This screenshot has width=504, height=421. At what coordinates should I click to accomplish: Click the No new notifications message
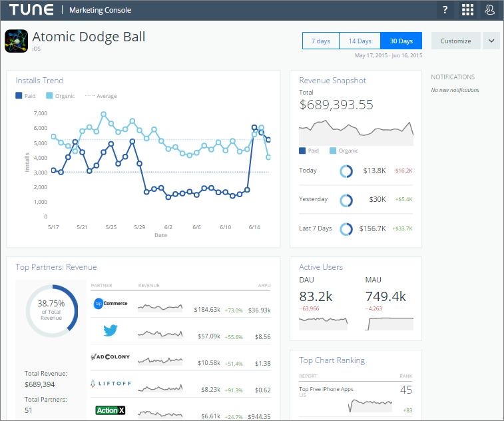pos(455,90)
